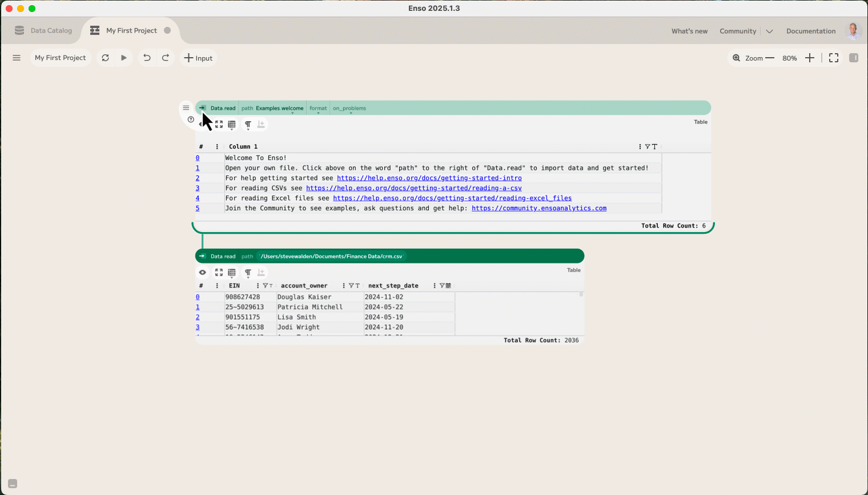Screen dimensions: 868x495
Task: Click the magnifier Zoom icon
Action: click(x=737, y=58)
